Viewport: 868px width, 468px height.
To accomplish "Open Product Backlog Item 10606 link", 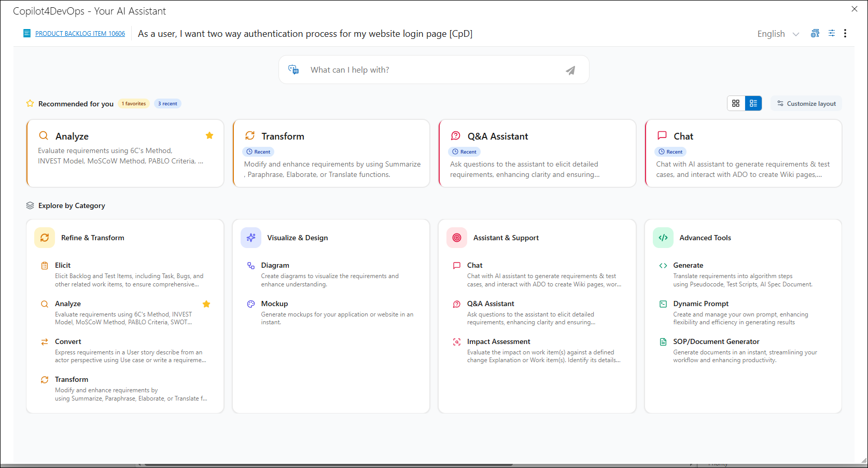I will click(80, 34).
